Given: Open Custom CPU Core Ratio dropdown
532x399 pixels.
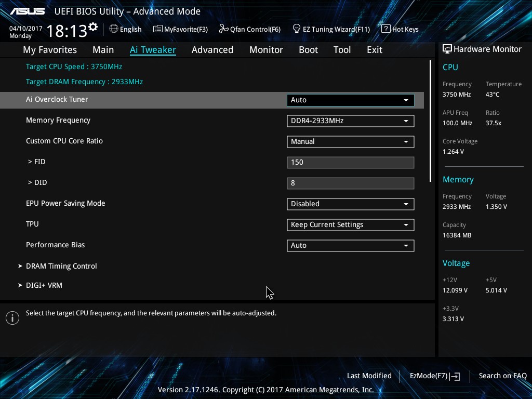Looking at the screenshot, I should 351,141.
